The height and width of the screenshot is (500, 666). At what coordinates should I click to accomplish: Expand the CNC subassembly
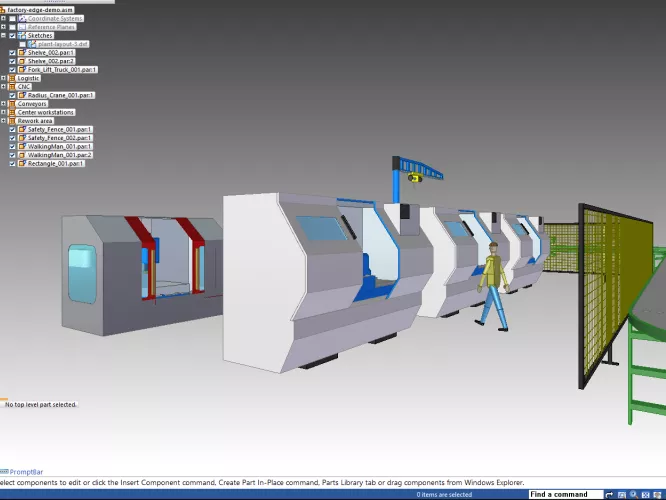tap(3, 86)
